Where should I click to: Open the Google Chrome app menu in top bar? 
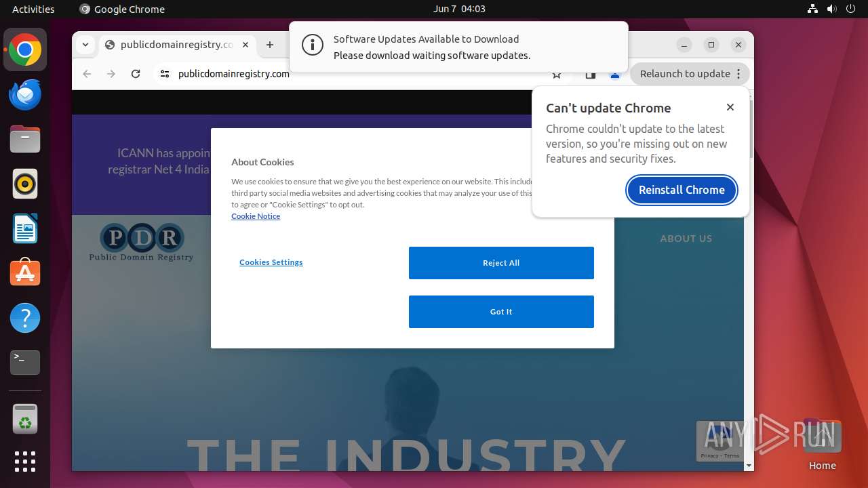122,9
